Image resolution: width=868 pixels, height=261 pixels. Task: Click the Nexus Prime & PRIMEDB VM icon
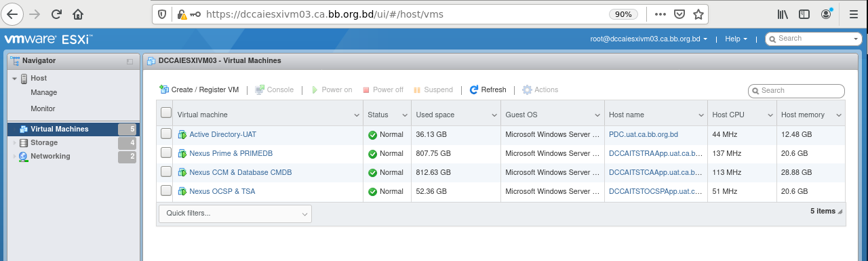pyautogui.click(x=182, y=153)
